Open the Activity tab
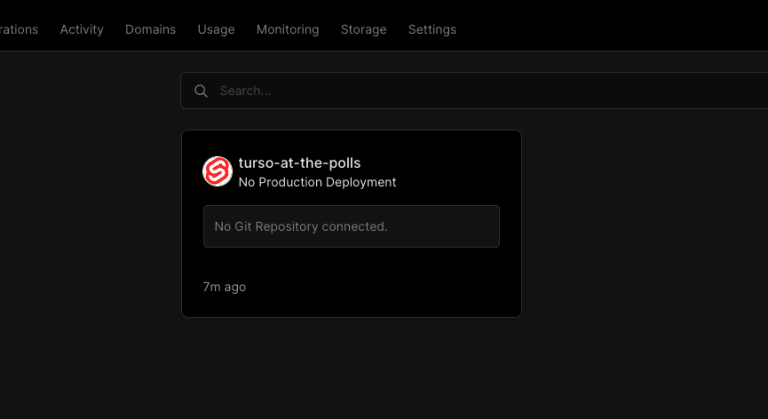 pyautogui.click(x=82, y=29)
